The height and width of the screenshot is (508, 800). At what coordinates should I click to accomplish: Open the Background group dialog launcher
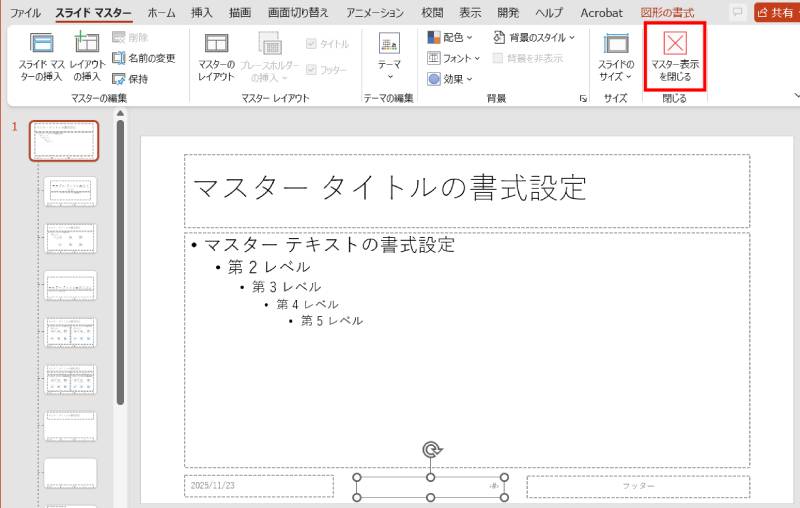point(583,99)
